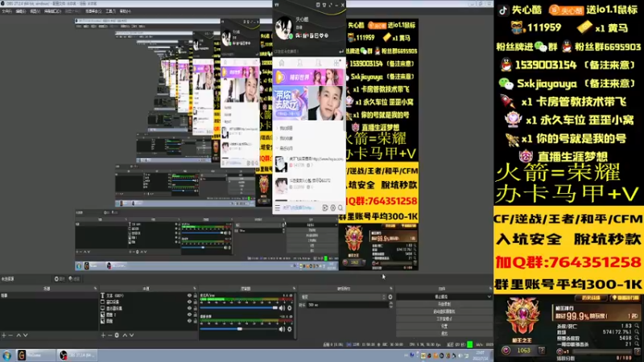Move the selected source up

coord(125,335)
